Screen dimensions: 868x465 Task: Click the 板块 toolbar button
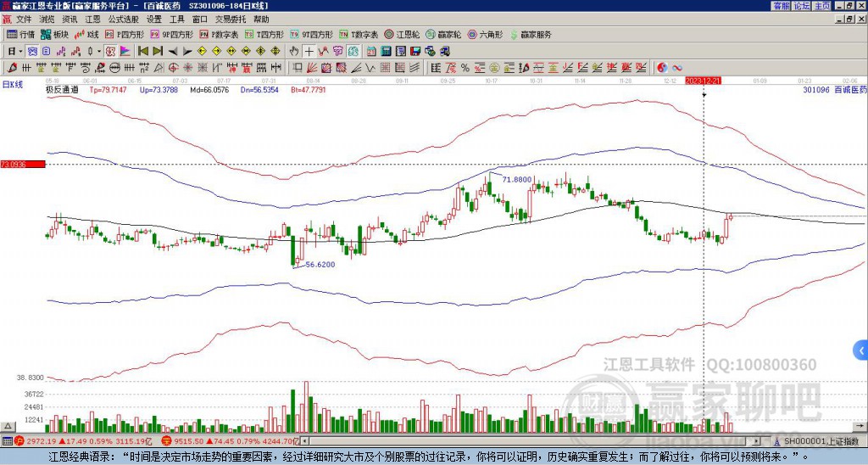point(54,34)
